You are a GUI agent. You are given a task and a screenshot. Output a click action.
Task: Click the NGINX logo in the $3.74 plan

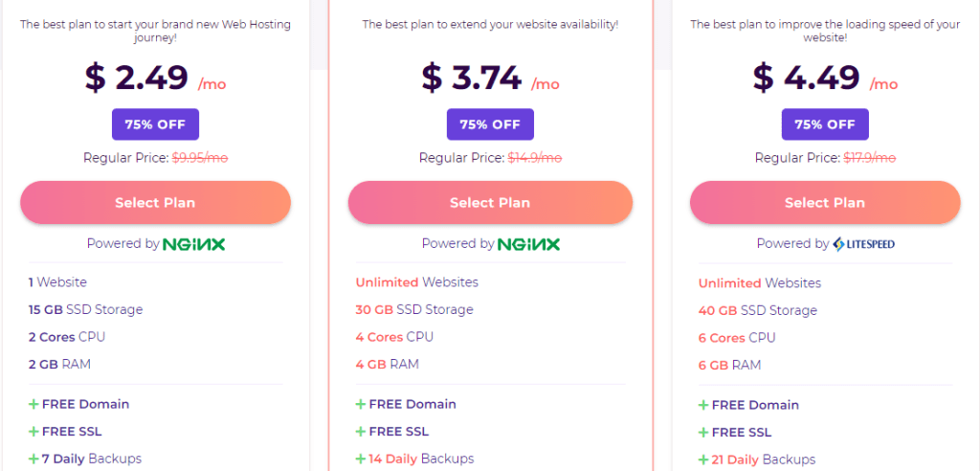point(528,244)
